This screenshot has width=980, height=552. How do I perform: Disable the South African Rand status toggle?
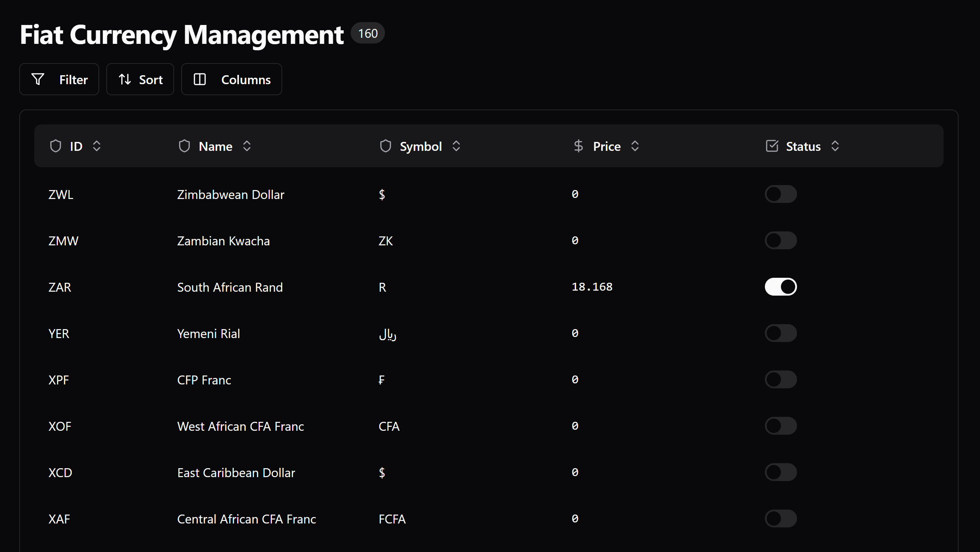(781, 287)
